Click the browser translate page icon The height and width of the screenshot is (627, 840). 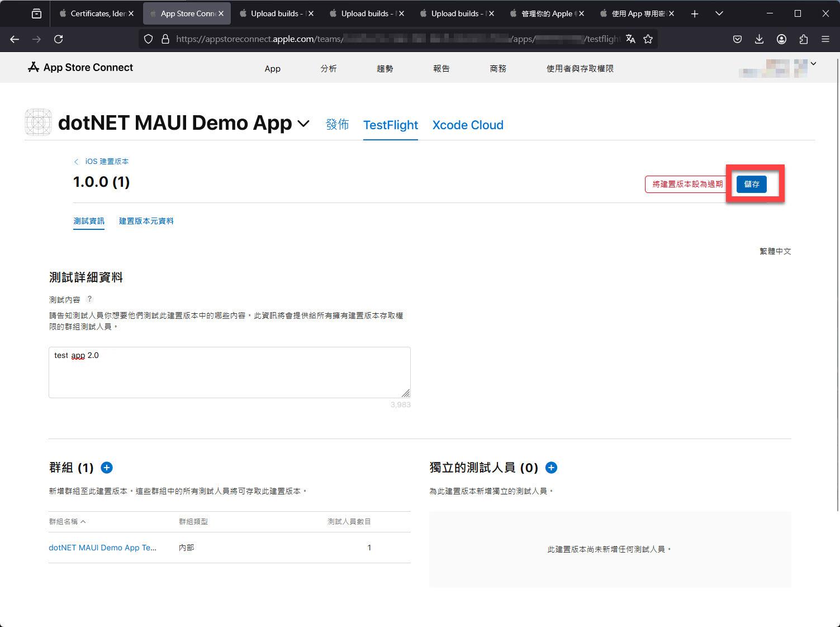(x=630, y=39)
